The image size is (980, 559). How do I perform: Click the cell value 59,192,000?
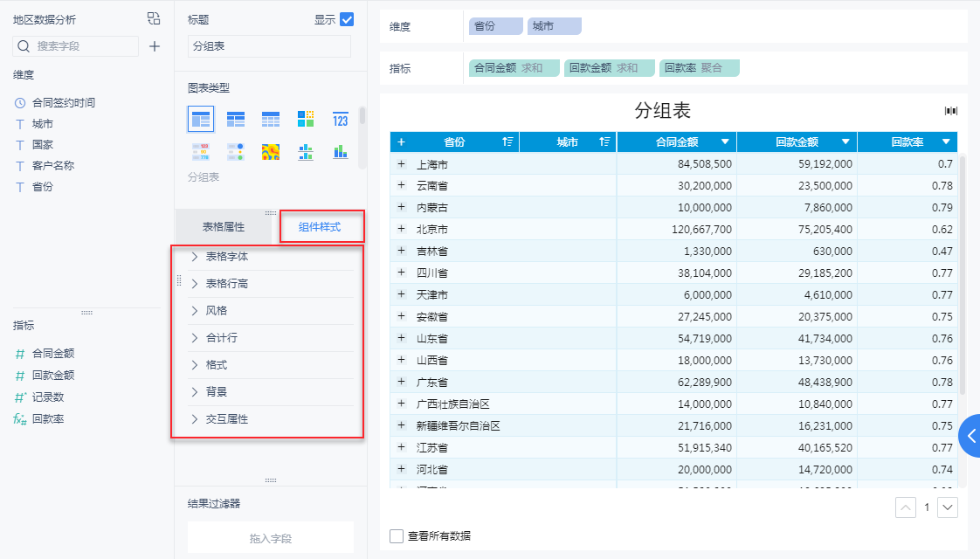click(825, 164)
